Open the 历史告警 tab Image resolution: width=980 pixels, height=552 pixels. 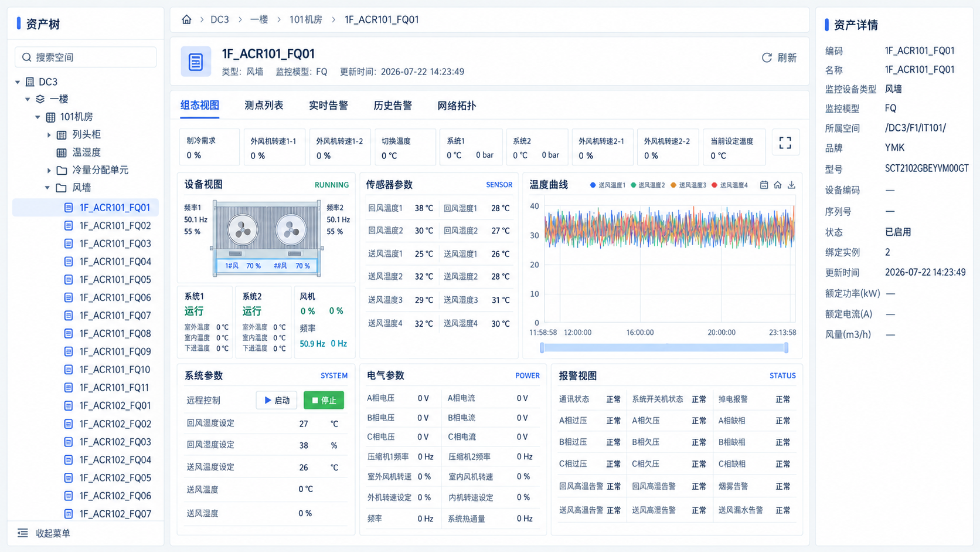tap(393, 106)
